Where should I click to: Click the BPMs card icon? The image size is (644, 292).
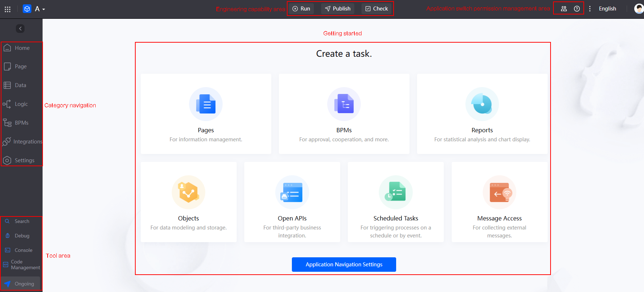(x=344, y=104)
